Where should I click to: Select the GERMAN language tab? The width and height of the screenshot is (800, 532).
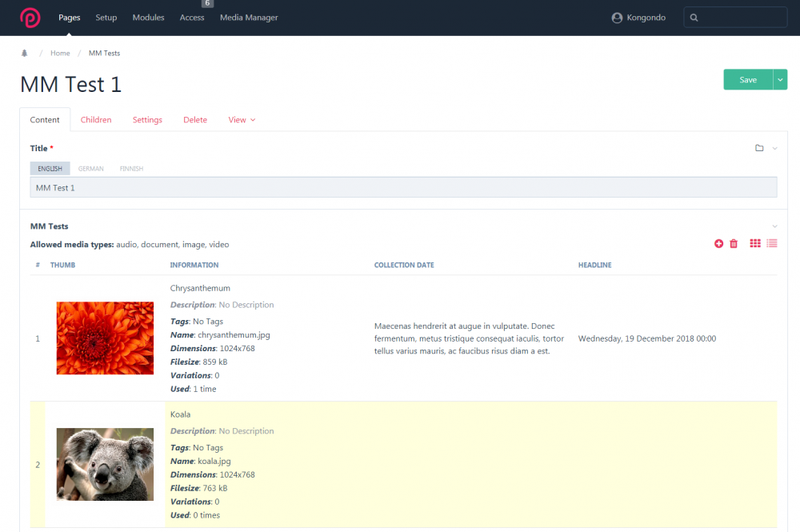pos(90,168)
